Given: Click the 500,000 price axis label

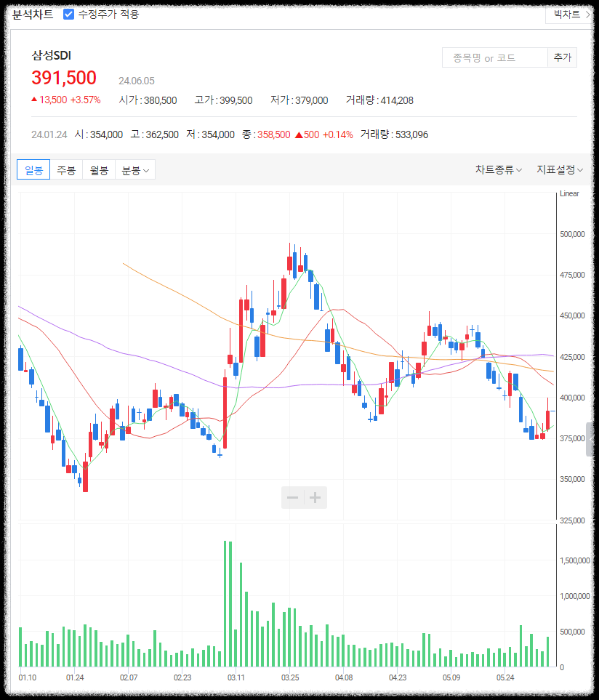Looking at the screenshot, I should click(x=572, y=234).
